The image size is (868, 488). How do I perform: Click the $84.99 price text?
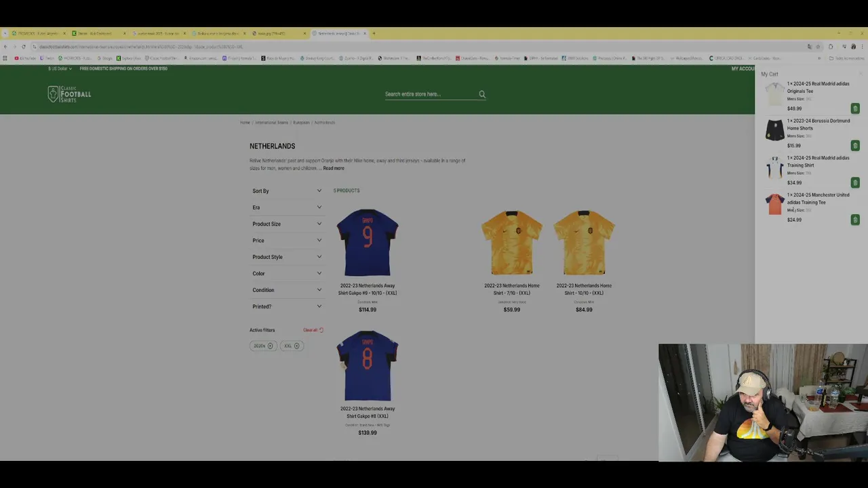click(x=584, y=310)
